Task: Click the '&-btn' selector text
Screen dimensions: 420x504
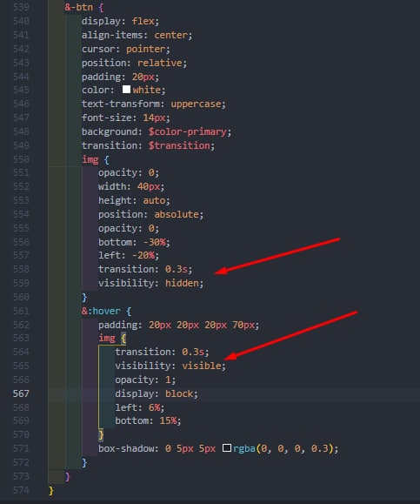Action: (78, 7)
